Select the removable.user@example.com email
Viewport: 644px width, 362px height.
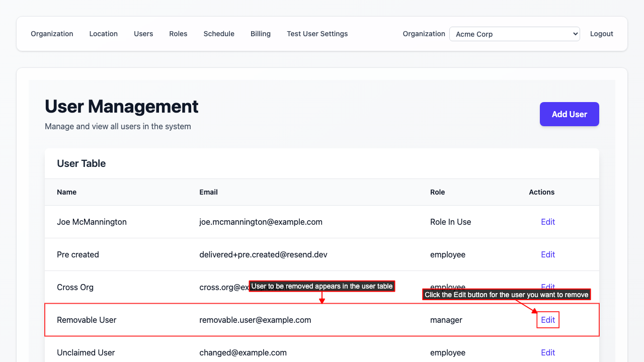point(255,320)
